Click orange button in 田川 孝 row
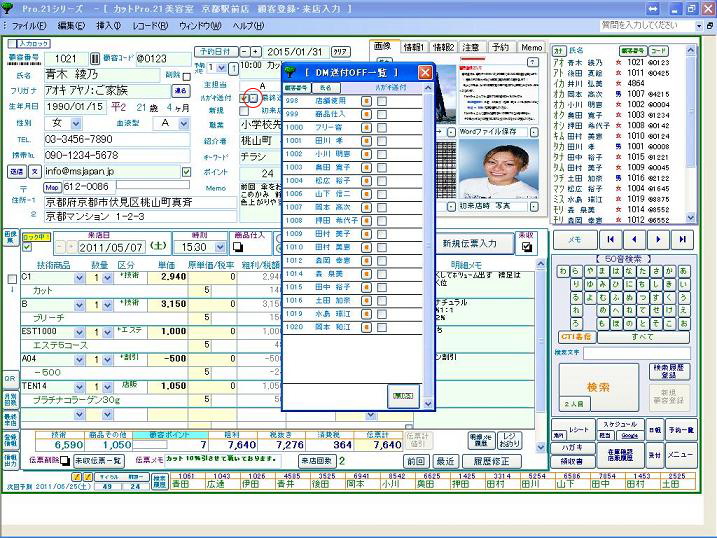 pos(366,141)
